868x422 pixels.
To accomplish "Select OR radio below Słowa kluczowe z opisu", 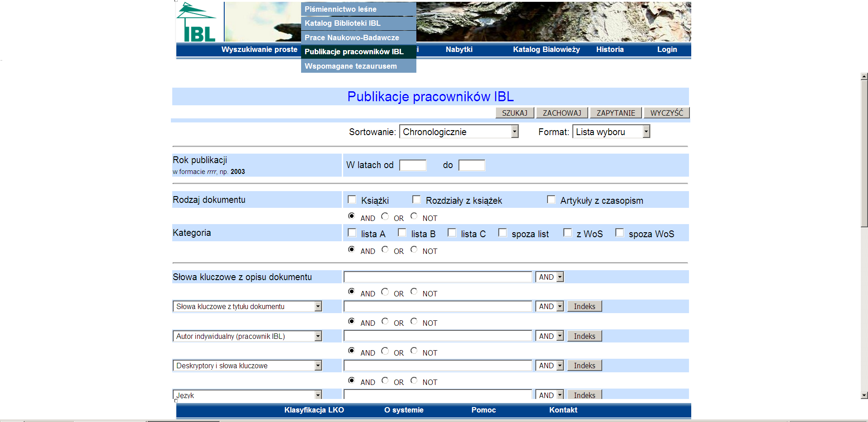I will [385, 292].
